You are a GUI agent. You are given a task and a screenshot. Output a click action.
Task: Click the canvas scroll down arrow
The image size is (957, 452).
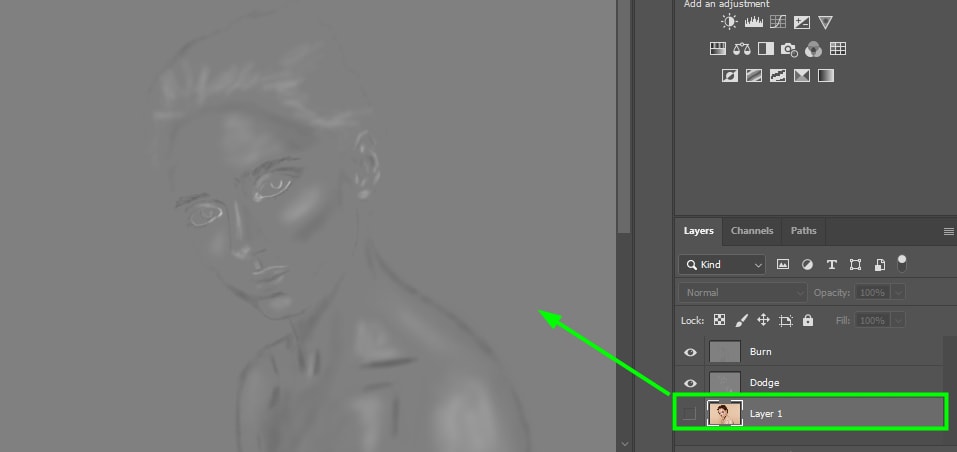tap(624, 444)
